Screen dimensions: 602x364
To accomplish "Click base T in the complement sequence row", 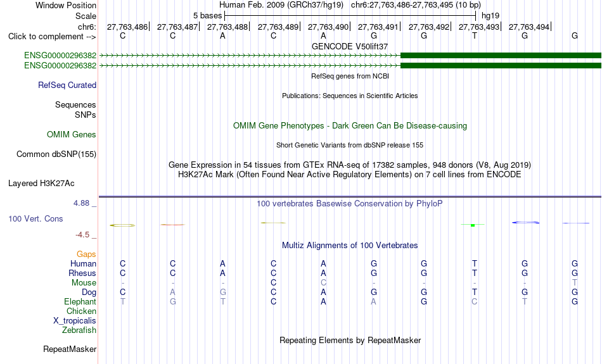I will [475, 35].
